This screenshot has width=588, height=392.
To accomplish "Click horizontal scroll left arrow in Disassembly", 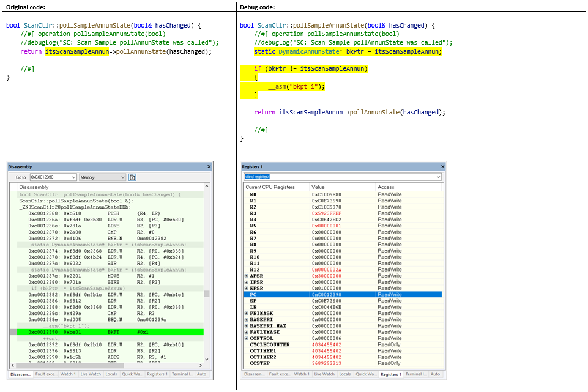I will pyautogui.click(x=13, y=365).
